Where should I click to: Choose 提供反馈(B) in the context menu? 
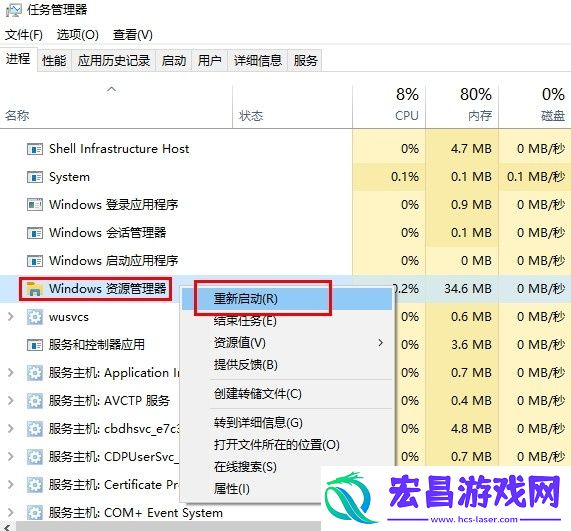[287, 365]
